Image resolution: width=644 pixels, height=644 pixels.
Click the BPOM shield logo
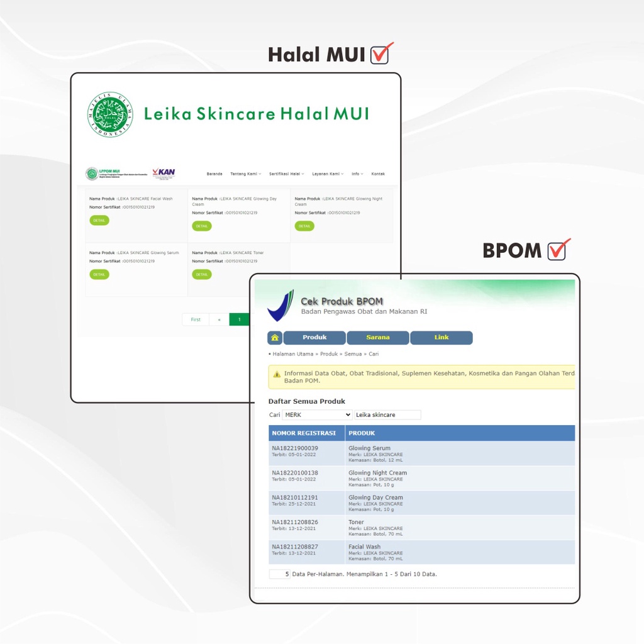(280, 306)
